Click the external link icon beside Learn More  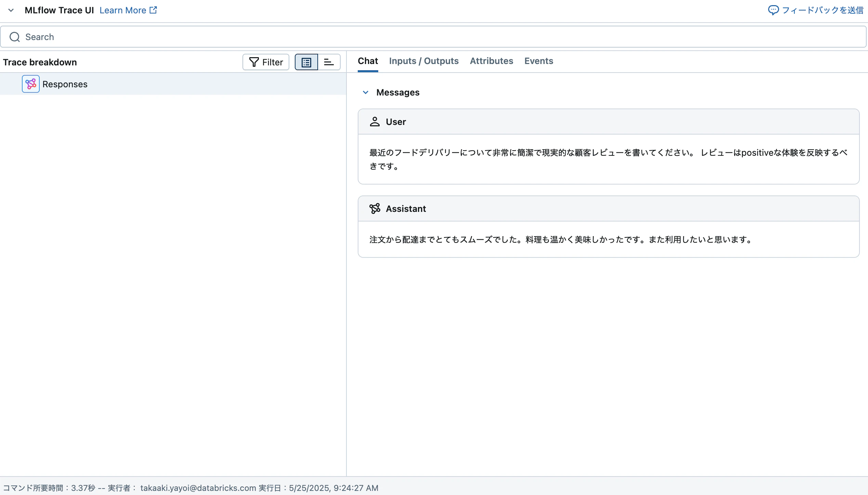pos(154,10)
